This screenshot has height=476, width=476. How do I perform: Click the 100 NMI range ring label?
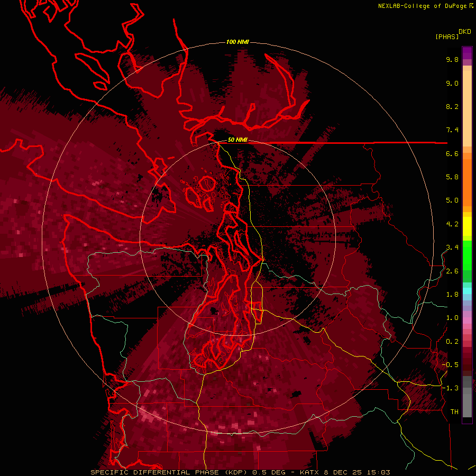(237, 42)
